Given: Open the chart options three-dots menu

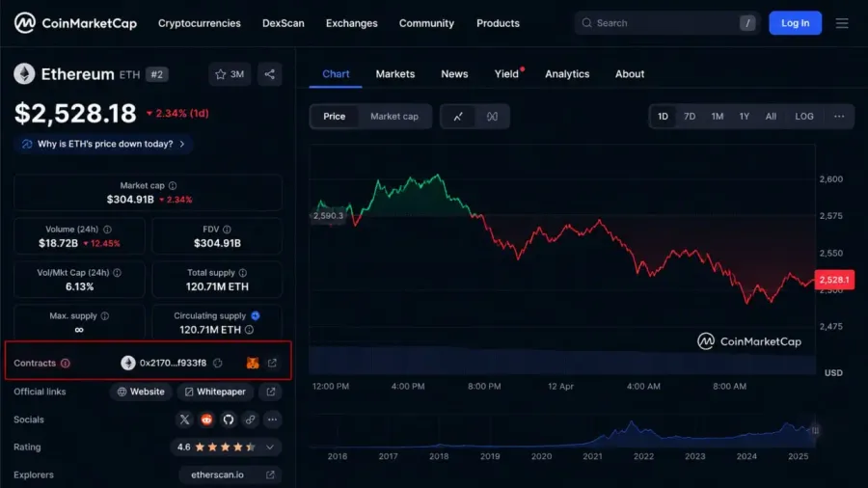Looking at the screenshot, I should point(839,116).
